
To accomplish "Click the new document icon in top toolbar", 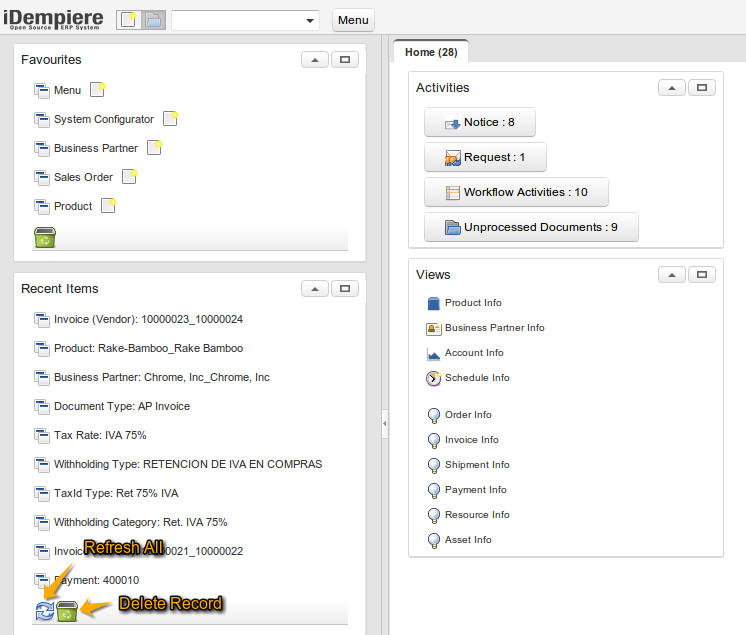I will point(129,20).
